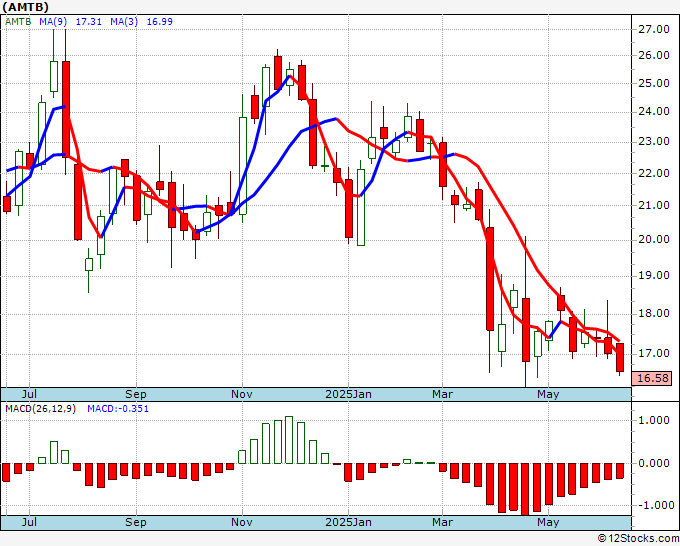Click the 23.00 price axis label
680x546 pixels.
pyautogui.click(x=654, y=141)
